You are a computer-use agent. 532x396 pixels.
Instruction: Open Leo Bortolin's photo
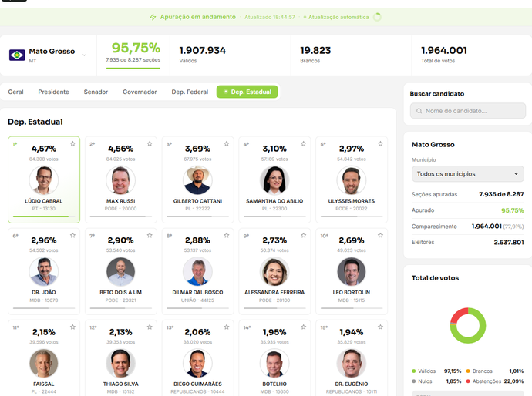click(x=352, y=271)
